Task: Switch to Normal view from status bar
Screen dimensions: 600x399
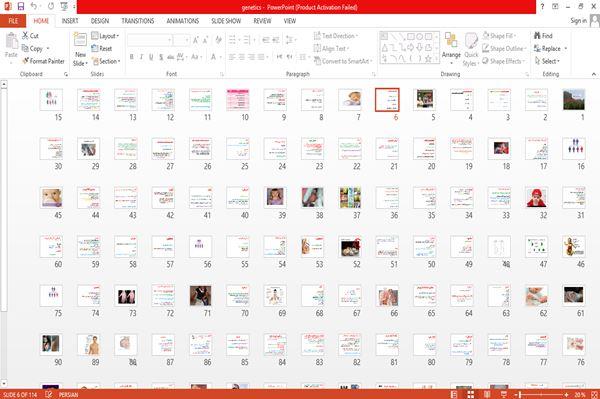Action: point(454,394)
